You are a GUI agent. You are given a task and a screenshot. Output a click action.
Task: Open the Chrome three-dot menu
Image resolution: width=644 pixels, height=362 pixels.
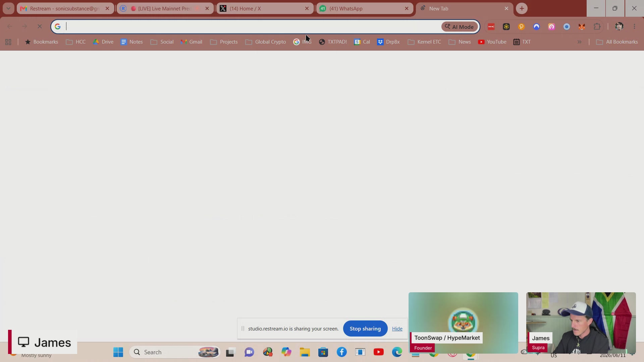point(635,26)
